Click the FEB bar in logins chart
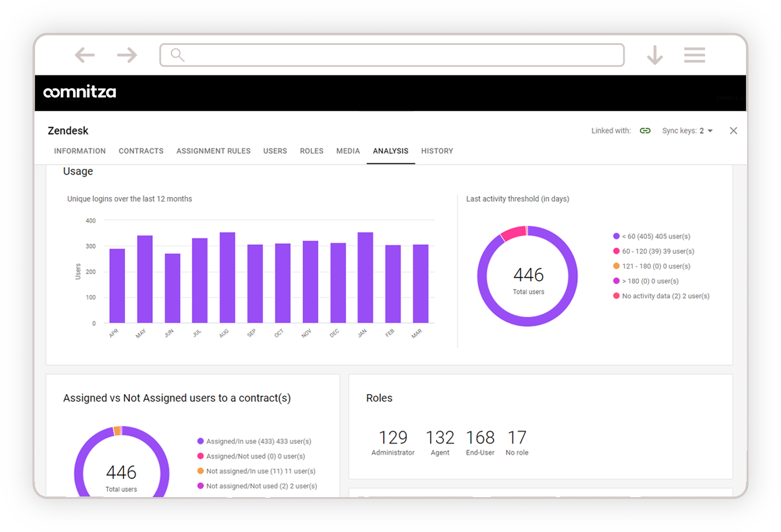This screenshot has height=532, width=781. click(393, 284)
